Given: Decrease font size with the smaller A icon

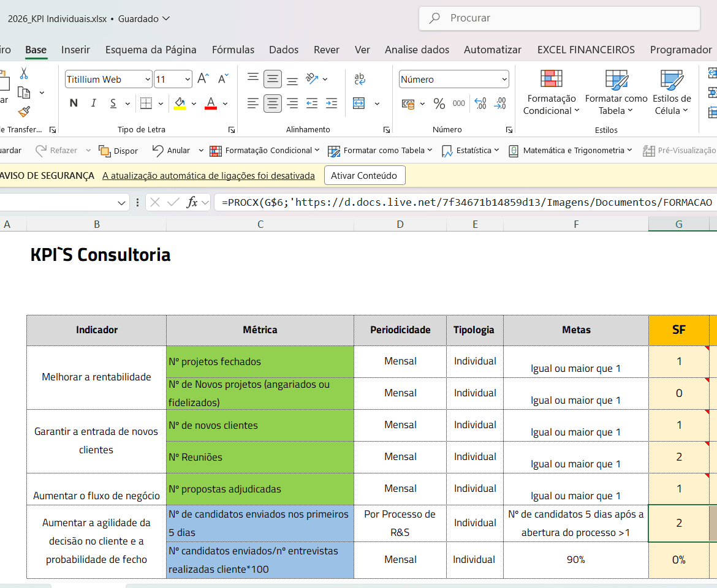Looking at the screenshot, I should click(222, 79).
